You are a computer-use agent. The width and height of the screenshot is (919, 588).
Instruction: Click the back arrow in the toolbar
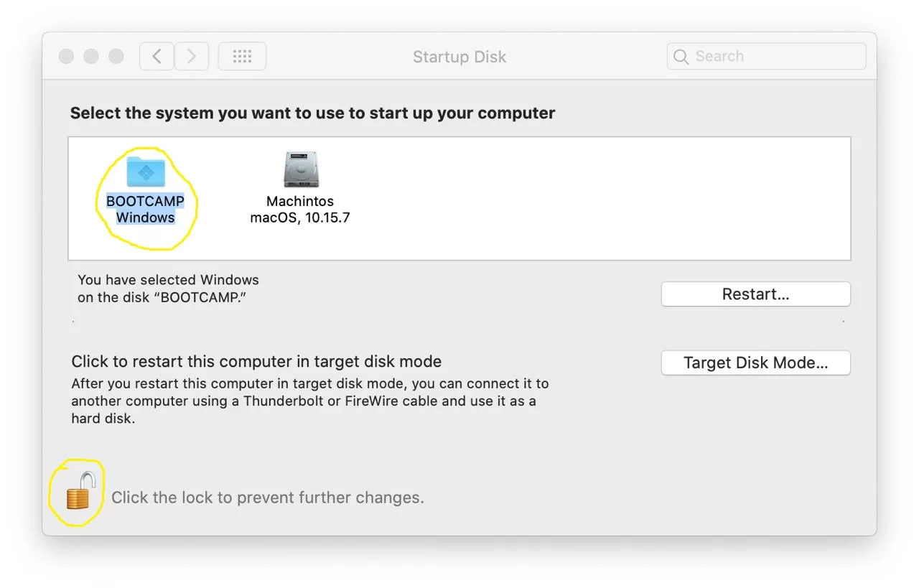pos(157,56)
